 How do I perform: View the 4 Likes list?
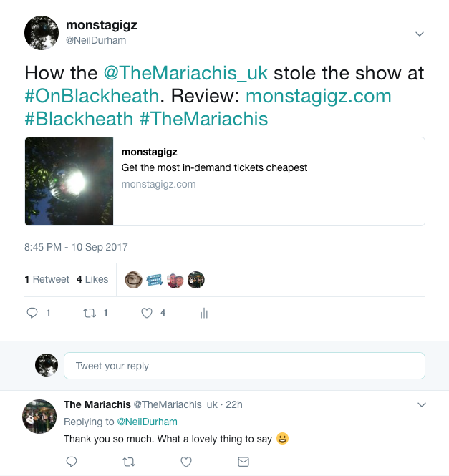point(92,279)
